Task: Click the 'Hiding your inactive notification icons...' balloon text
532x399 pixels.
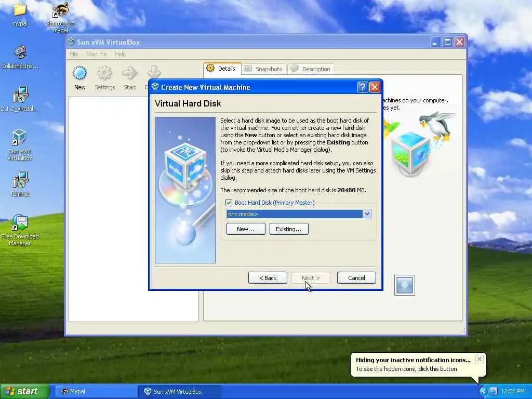Action: click(x=413, y=360)
